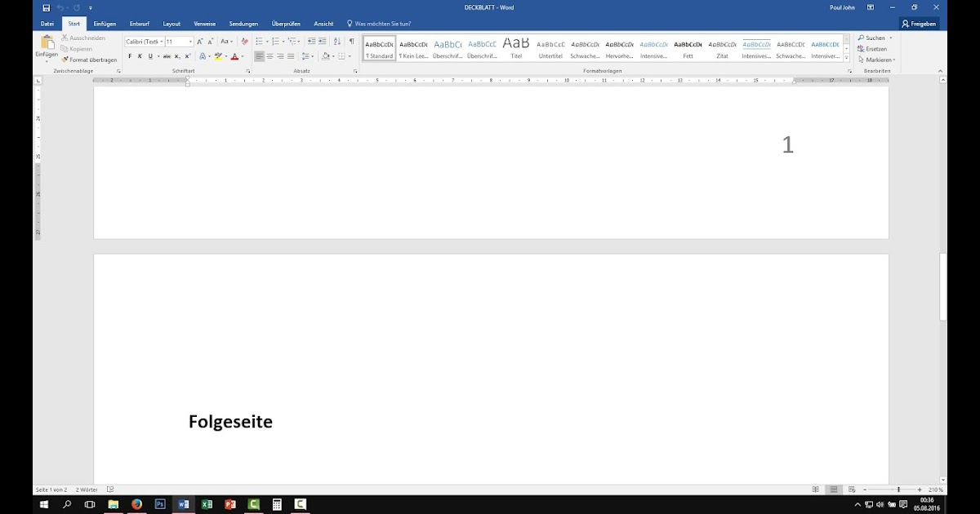The image size is (980, 514).
Task: Open Schriftart dialog launcher
Action: click(x=248, y=71)
